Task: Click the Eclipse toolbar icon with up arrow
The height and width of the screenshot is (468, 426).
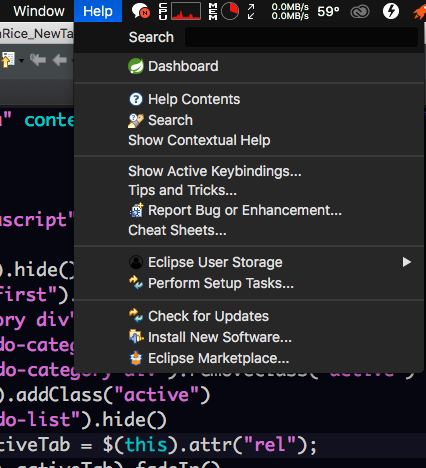Action: click(x=8, y=60)
